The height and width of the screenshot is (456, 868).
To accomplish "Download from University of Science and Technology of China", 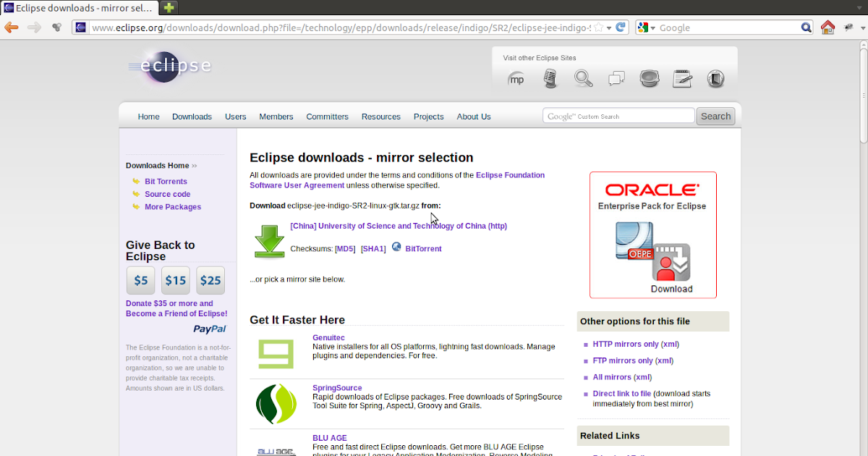I will tap(399, 226).
